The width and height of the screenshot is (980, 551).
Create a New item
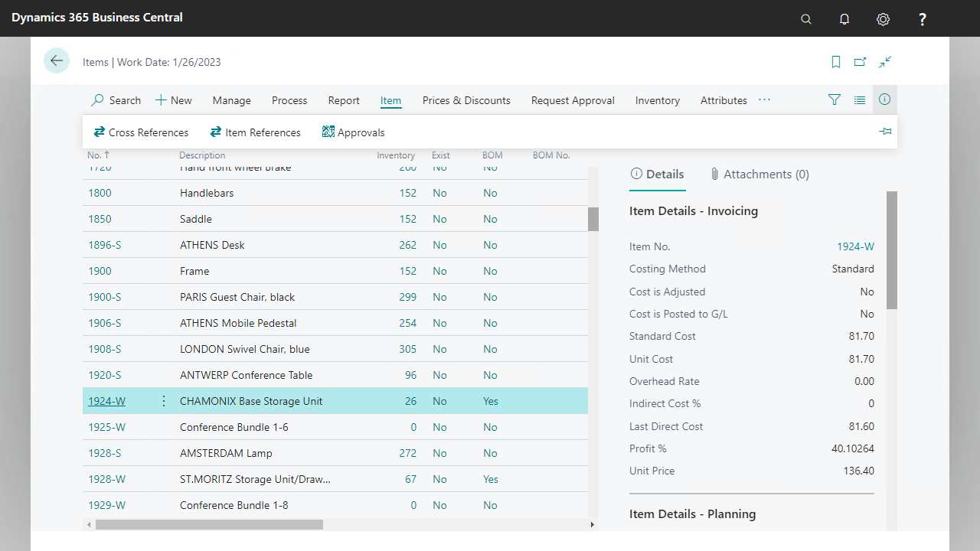pos(174,100)
